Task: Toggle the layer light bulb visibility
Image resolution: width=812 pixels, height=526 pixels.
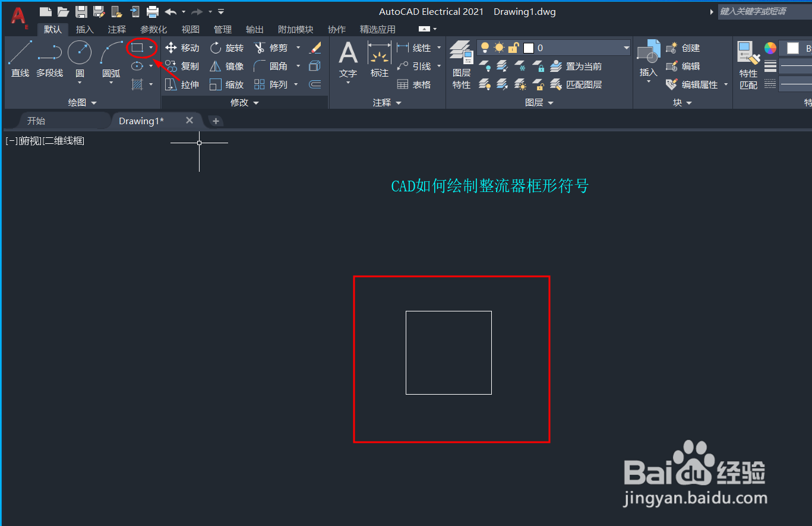Action: click(x=485, y=47)
